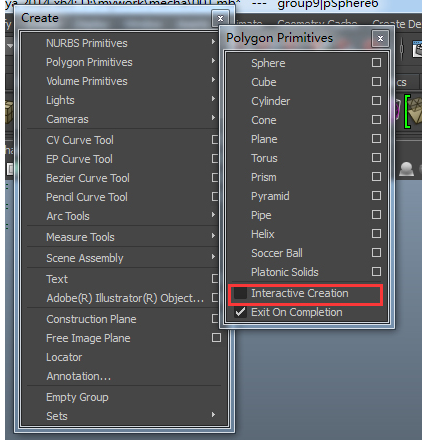Open Prism options box
Viewport: 437px width, 440px height.
tap(376, 177)
